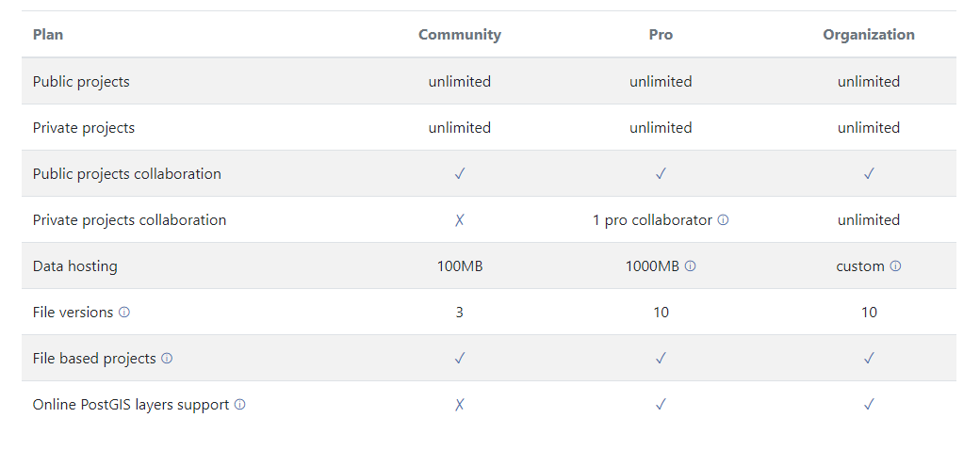Viewport: 980px width, 450px height.
Task: Click info icon next to "custom" data hosting
Action: point(895,266)
